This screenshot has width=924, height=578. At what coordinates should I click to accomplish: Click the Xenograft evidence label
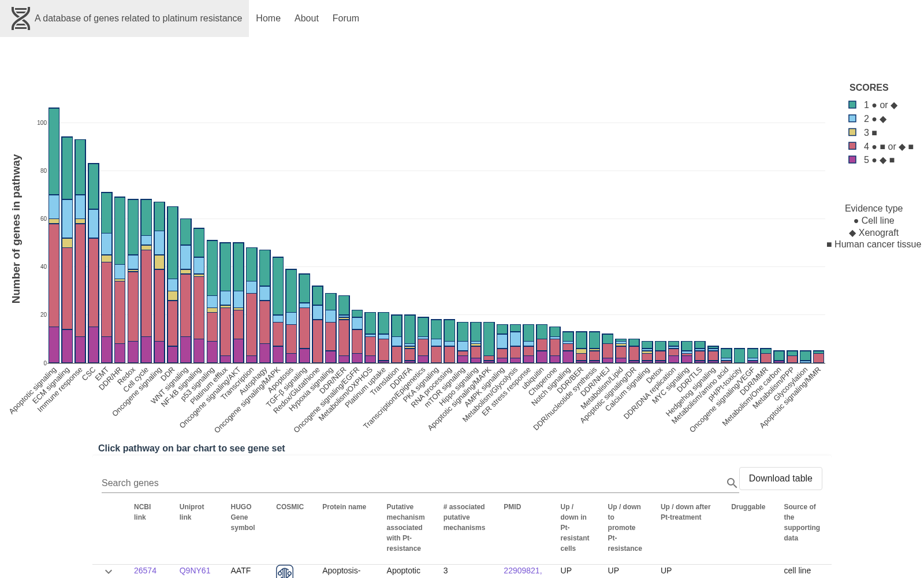(x=874, y=232)
